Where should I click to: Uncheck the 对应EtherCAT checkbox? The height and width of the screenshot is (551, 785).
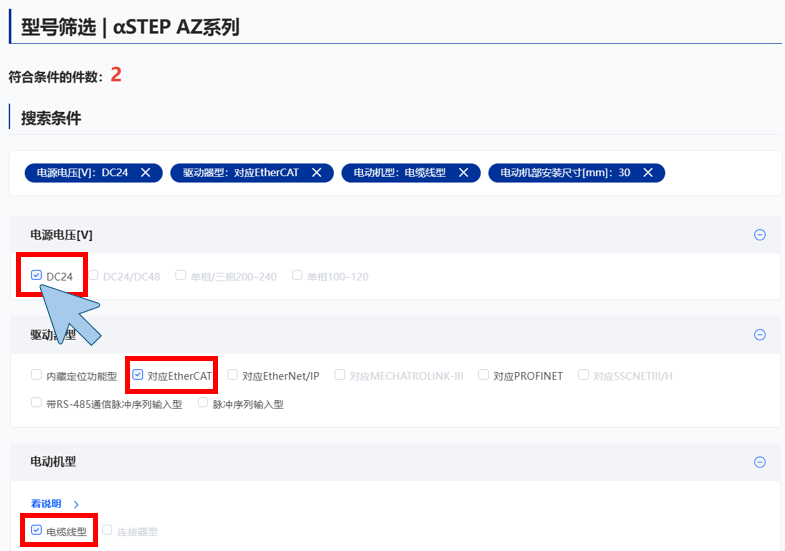pos(138,375)
